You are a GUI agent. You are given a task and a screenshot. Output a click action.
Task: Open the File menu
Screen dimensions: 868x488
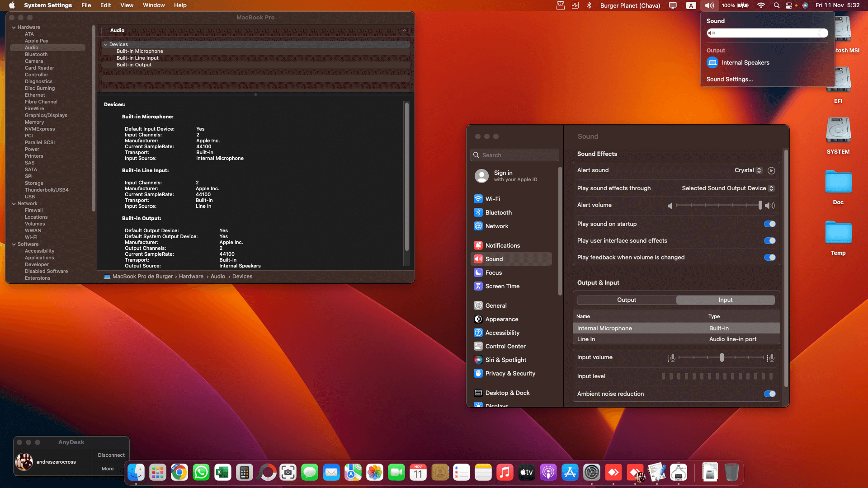click(86, 5)
